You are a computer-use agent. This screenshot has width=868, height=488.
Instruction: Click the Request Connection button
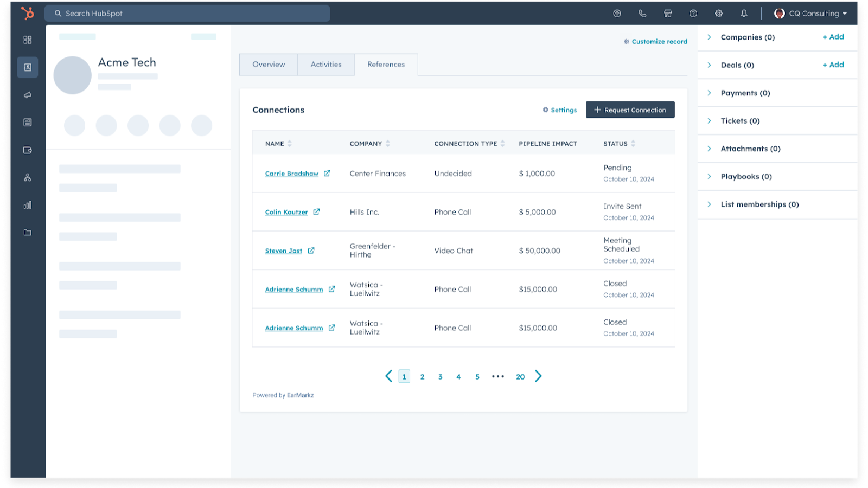point(630,110)
